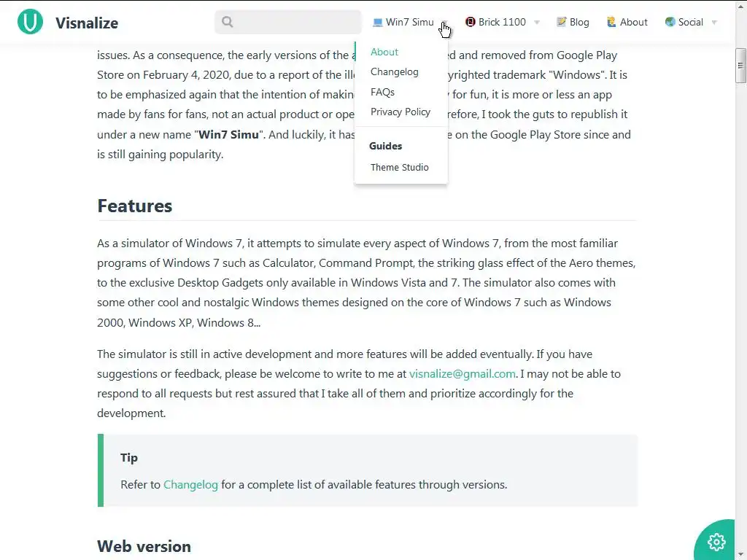Click the Visnalize logo icon
The image size is (747, 560).
point(30,22)
